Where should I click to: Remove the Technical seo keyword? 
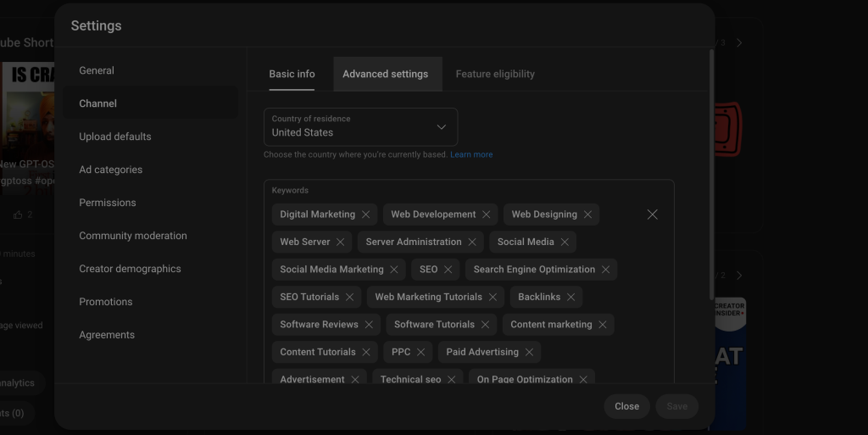pyautogui.click(x=452, y=379)
